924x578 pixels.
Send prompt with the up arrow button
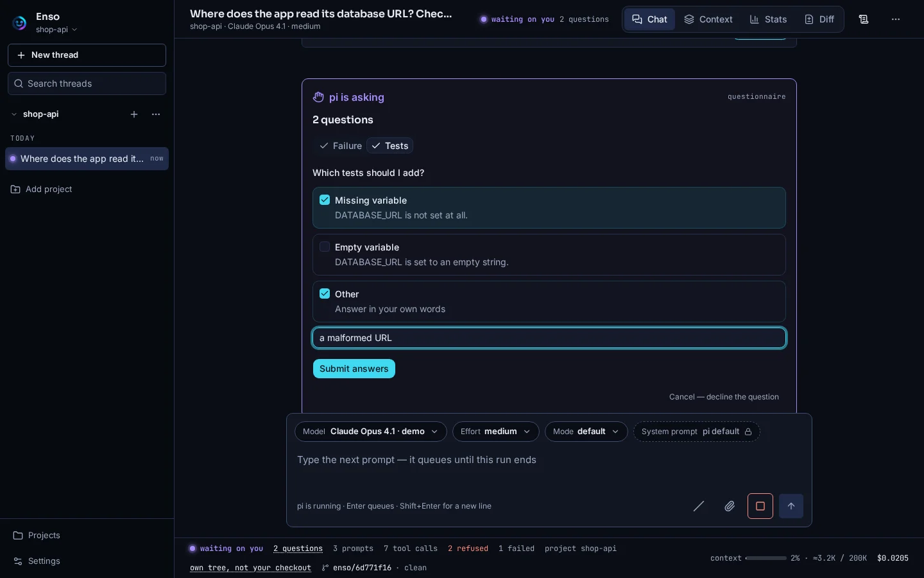click(x=791, y=506)
